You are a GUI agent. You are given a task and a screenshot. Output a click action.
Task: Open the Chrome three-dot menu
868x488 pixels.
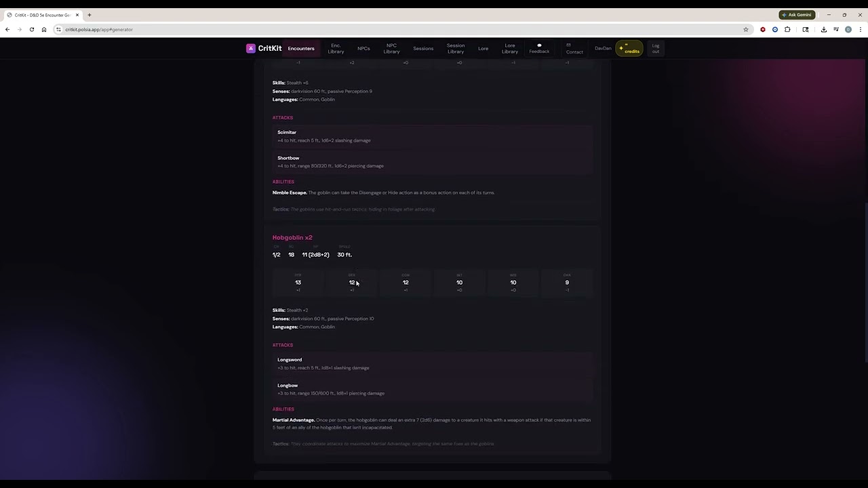coord(861,29)
